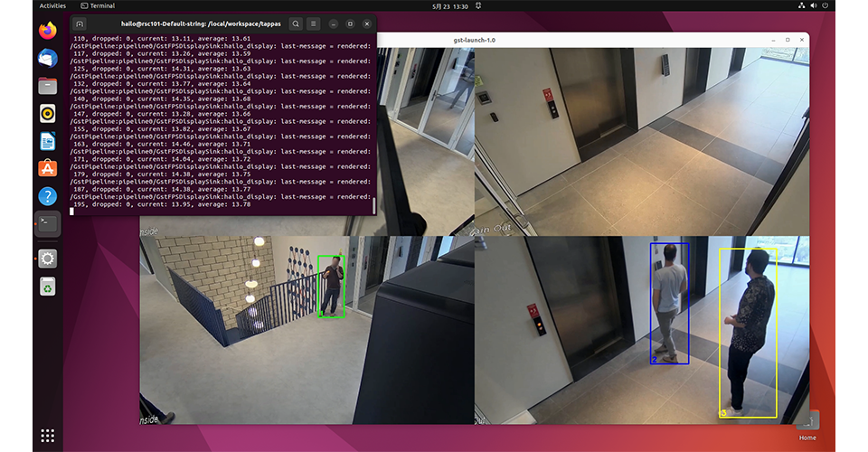The image size is (868, 452).
Task: Click the terminal vertical scrollbar
Action: (x=373, y=206)
